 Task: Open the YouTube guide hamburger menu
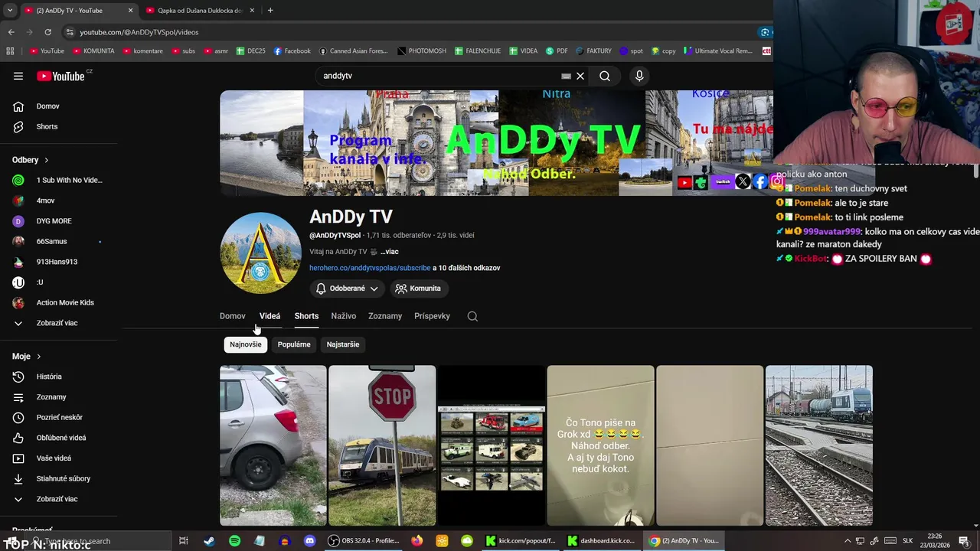click(x=18, y=76)
